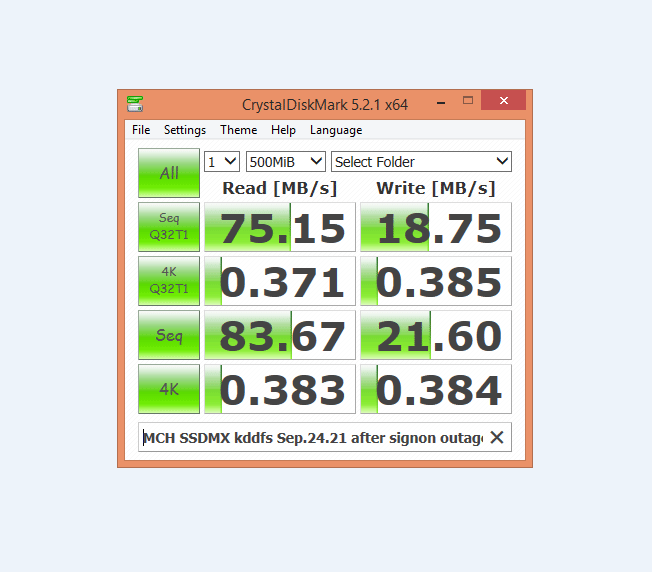Expand the 500MiB test size dropdown
The width and height of the screenshot is (652, 572).
click(286, 162)
